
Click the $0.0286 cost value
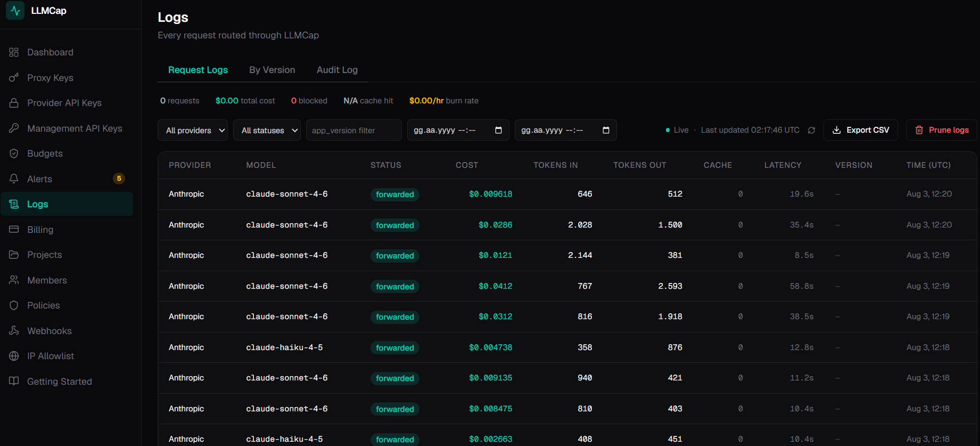tap(495, 225)
